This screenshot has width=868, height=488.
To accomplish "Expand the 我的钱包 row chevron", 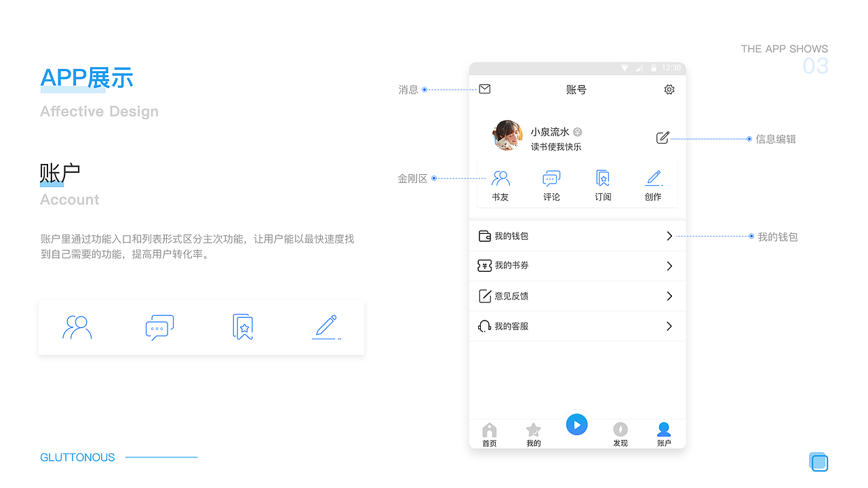I will click(669, 236).
